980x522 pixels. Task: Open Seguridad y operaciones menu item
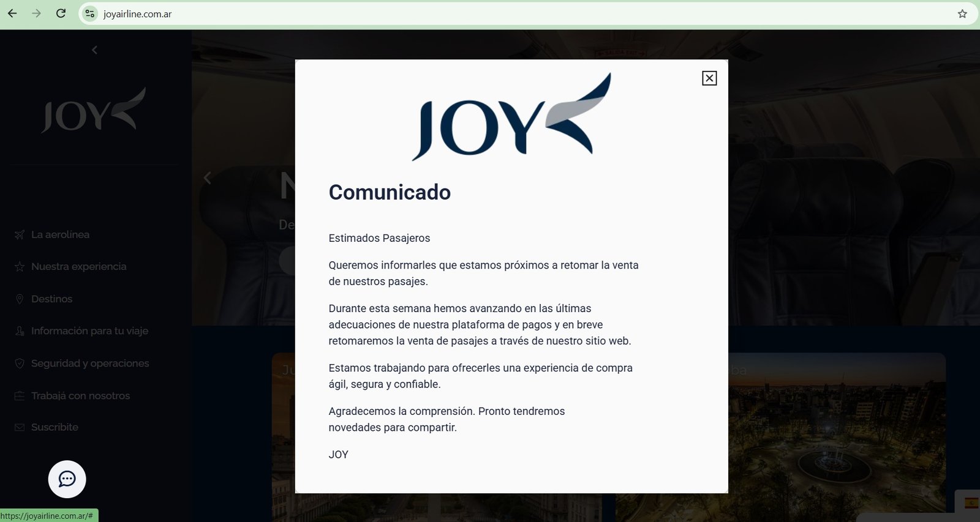point(90,364)
